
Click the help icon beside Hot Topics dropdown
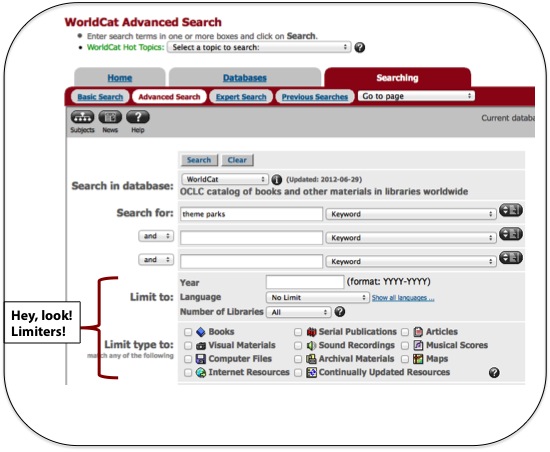pos(360,47)
